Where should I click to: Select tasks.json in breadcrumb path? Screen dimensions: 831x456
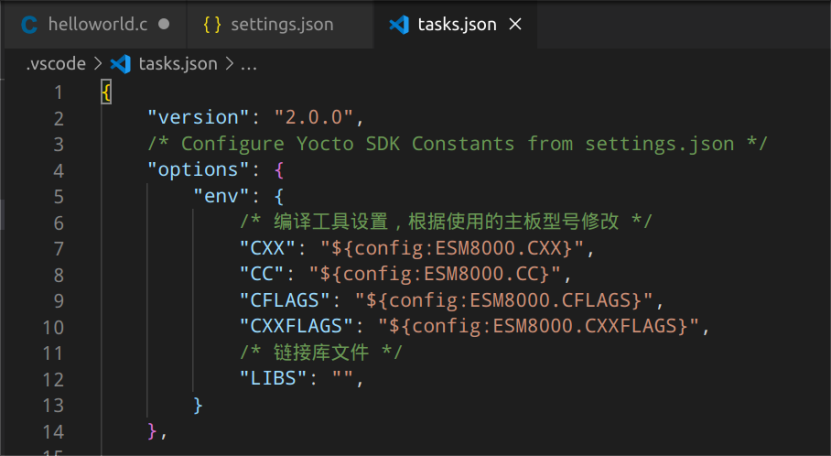click(x=178, y=64)
